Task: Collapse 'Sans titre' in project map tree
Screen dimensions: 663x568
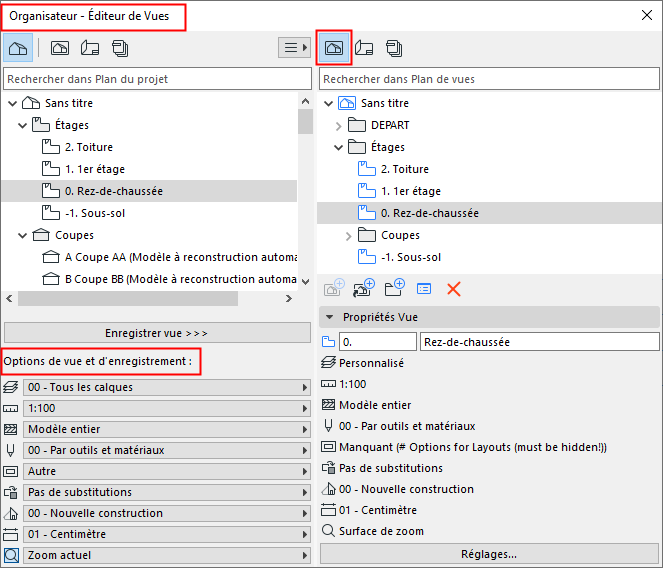Action: [13, 103]
